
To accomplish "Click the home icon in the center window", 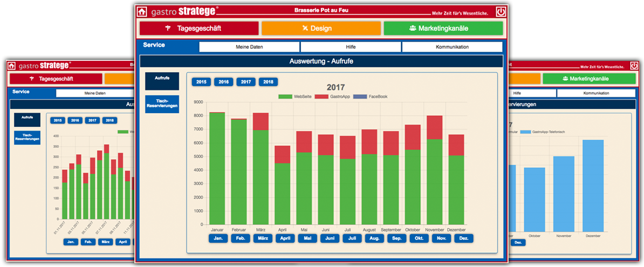I will (142, 11).
